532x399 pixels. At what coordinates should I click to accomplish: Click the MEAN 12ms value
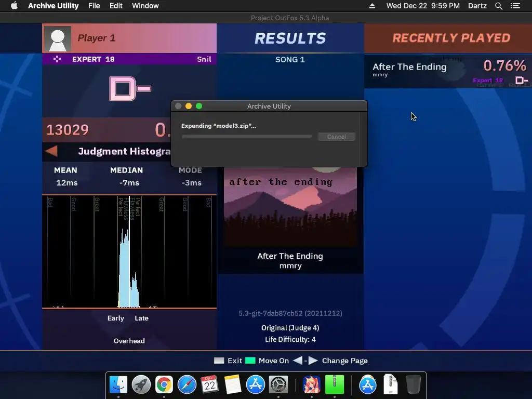(x=67, y=183)
